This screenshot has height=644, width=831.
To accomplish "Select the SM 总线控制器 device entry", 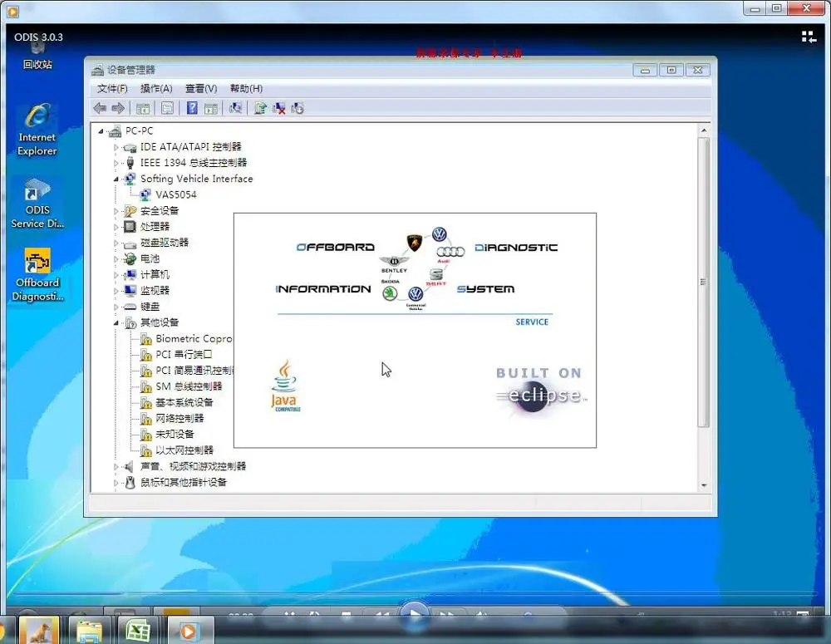I will click(189, 386).
